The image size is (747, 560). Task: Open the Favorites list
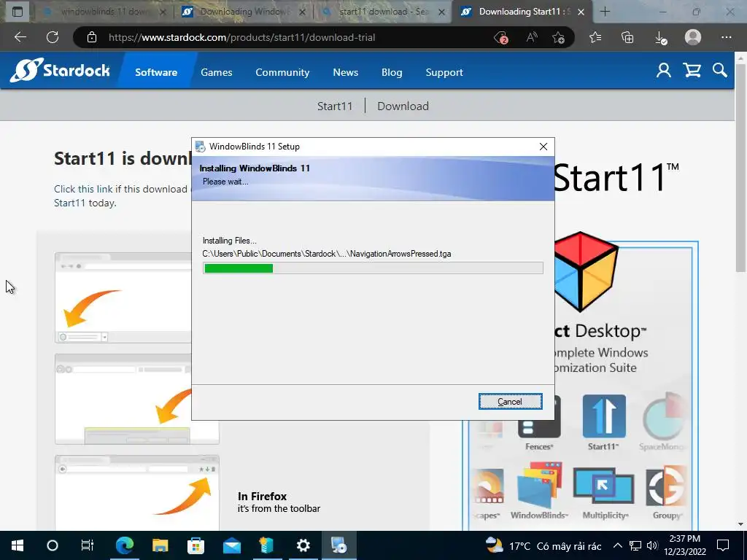(x=595, y=38)
